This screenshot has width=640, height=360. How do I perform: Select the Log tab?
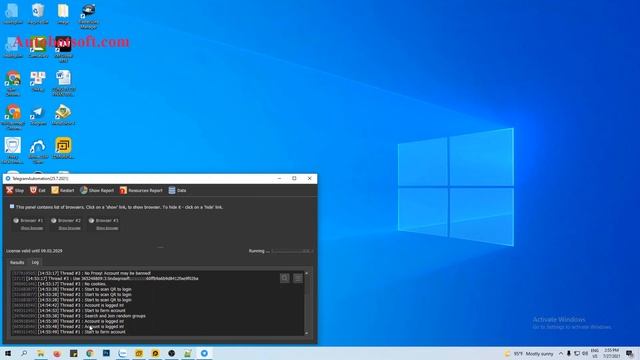[36, 262]
